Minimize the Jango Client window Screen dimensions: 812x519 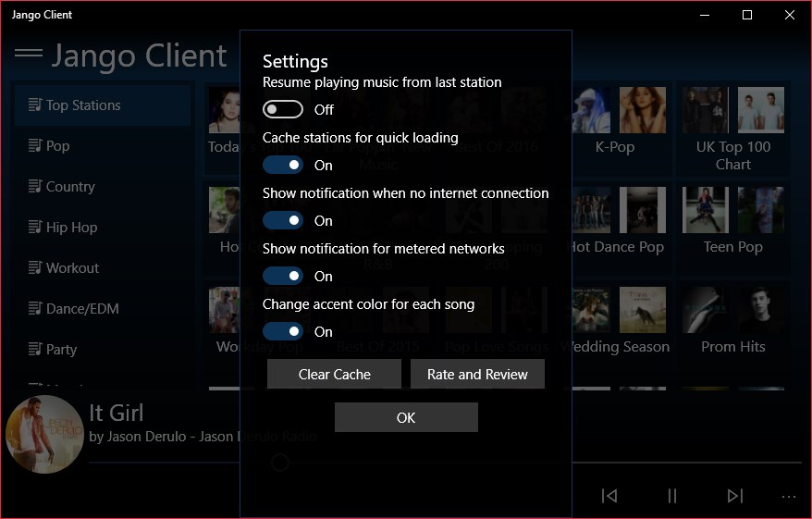pos(705,15)
